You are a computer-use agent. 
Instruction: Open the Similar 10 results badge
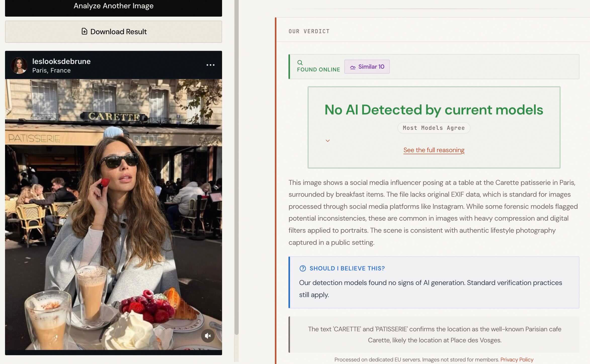367,67
